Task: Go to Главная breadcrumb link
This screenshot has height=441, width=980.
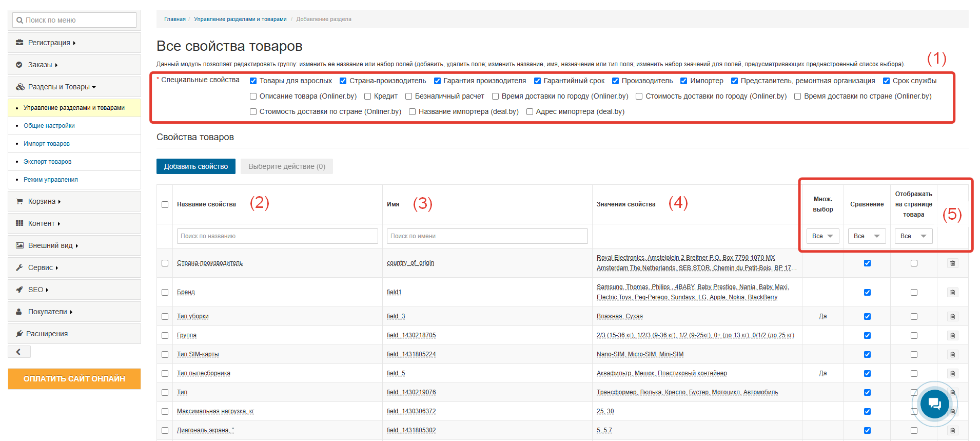Action: click(x=175, y=19)
